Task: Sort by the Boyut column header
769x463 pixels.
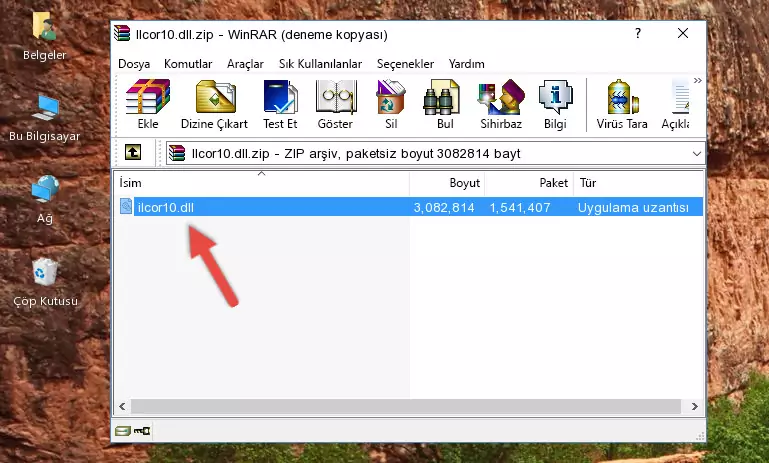Action: tap(447, 183)
